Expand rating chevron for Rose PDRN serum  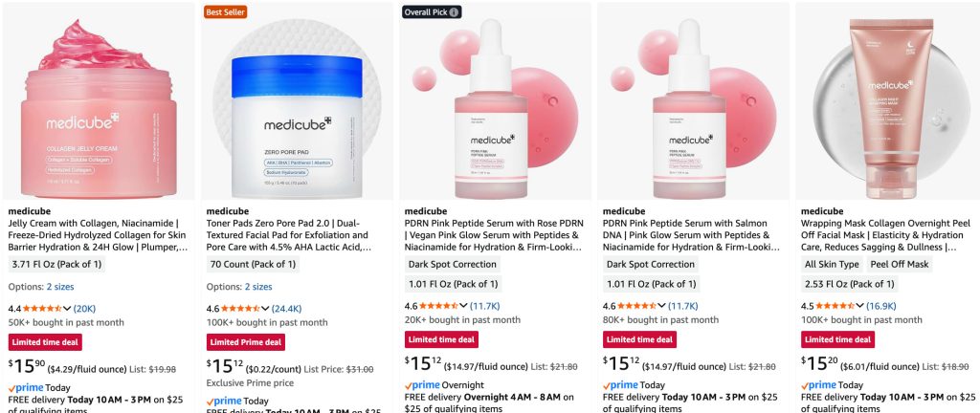(463, 306)
